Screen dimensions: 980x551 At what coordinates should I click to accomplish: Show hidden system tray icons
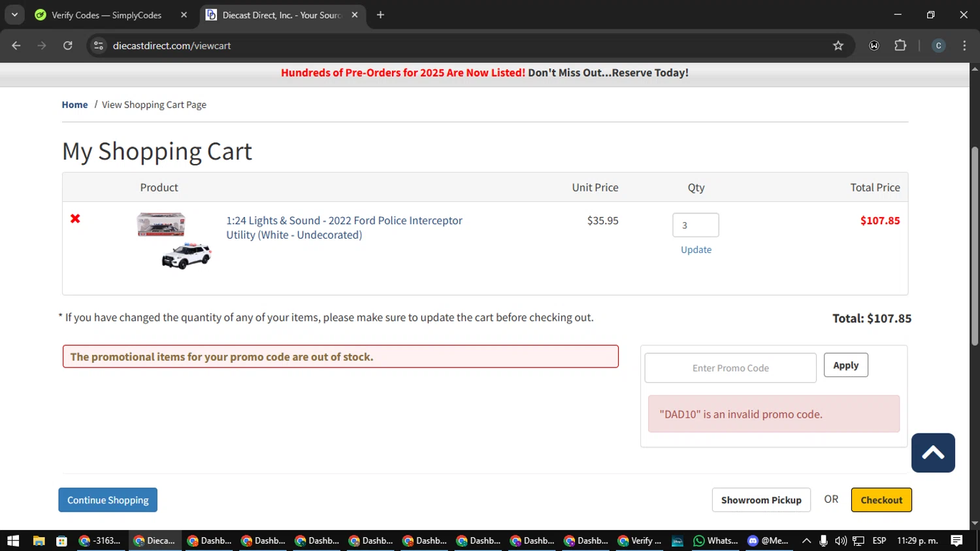(806, 541)
